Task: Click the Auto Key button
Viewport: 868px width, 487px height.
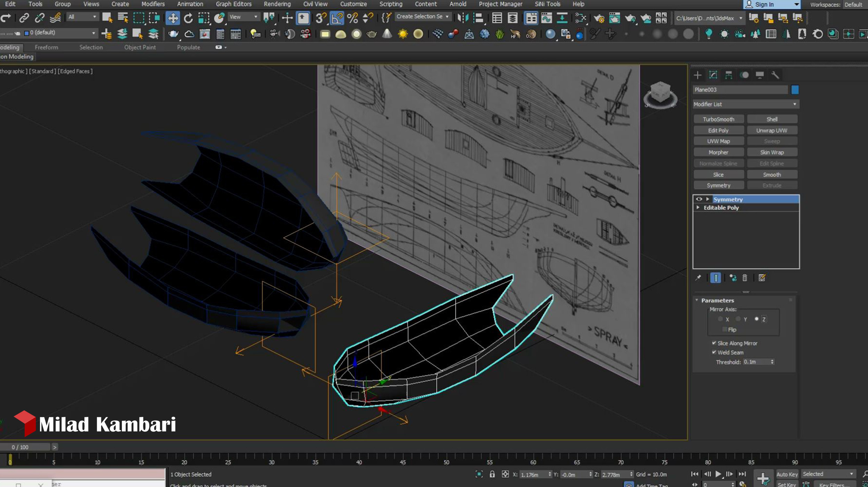Action: coord(787,474)
